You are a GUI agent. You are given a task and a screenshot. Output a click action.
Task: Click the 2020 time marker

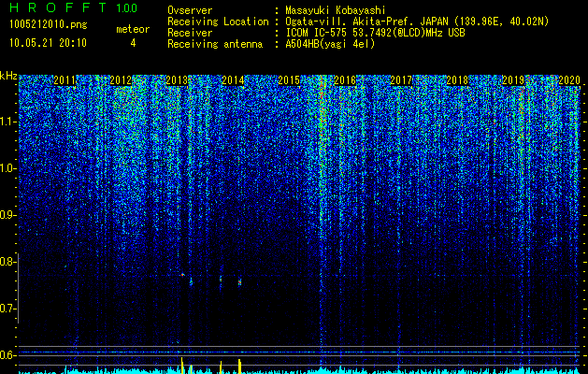[x=569, y=80]
